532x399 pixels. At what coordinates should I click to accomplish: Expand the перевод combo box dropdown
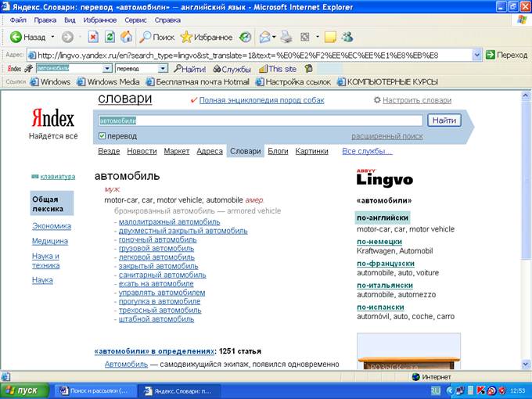coord(163,69)
